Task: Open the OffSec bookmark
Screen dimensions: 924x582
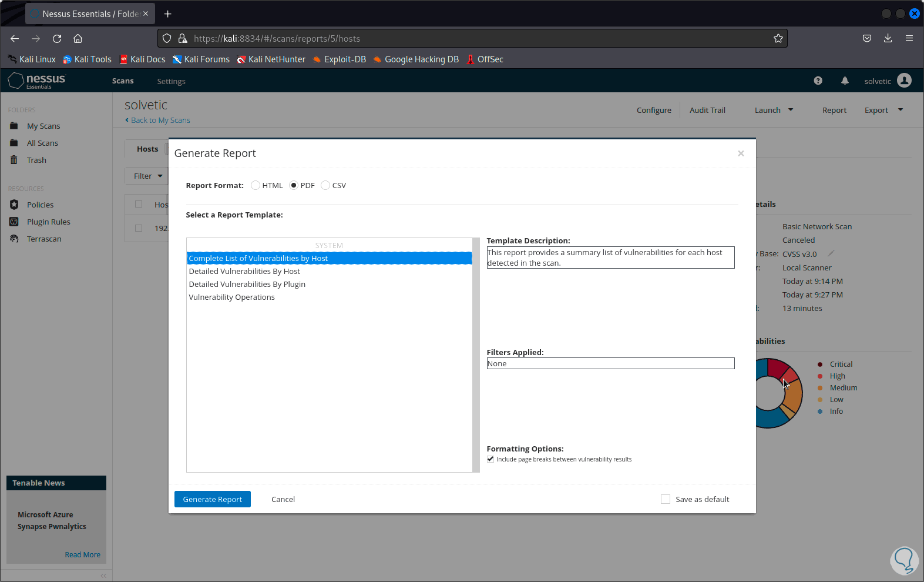Action: point(485,59)
